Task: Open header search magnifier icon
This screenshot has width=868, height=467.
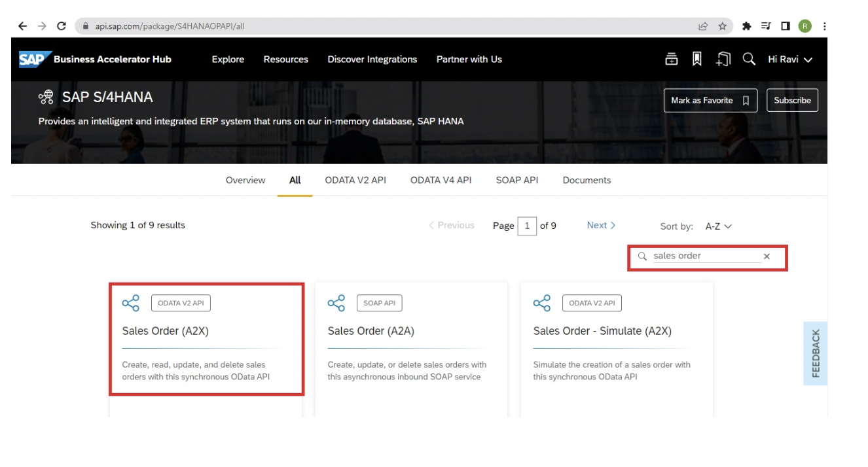Action: [x=749, y=60]
